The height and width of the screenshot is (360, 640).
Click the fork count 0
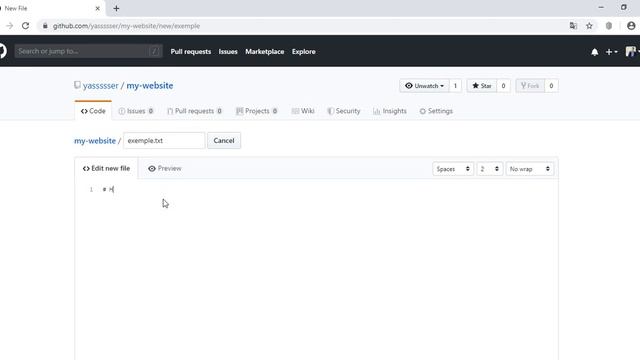[551, 86]
